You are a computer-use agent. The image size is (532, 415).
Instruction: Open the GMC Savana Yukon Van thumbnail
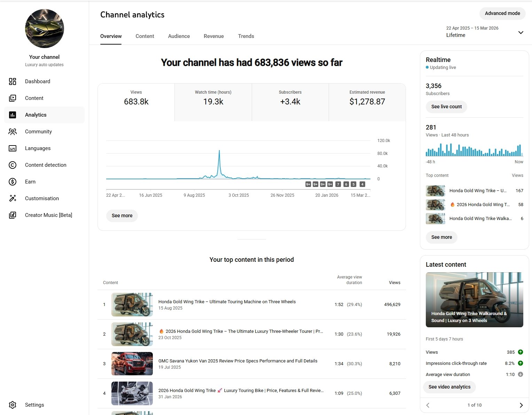[132, 364]
